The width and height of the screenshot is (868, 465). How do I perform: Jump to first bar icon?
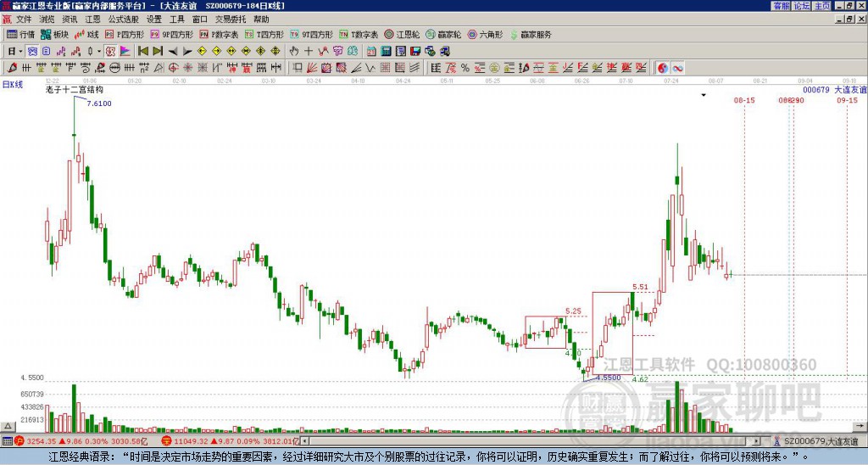(142, 52)
